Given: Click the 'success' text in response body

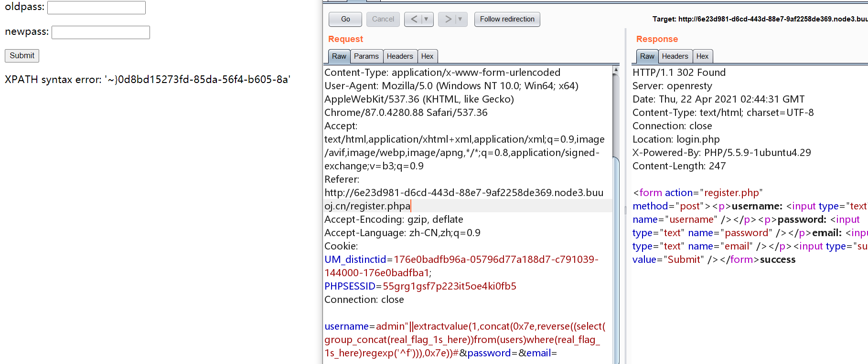Looking at the screenshot, I should 778,260.
